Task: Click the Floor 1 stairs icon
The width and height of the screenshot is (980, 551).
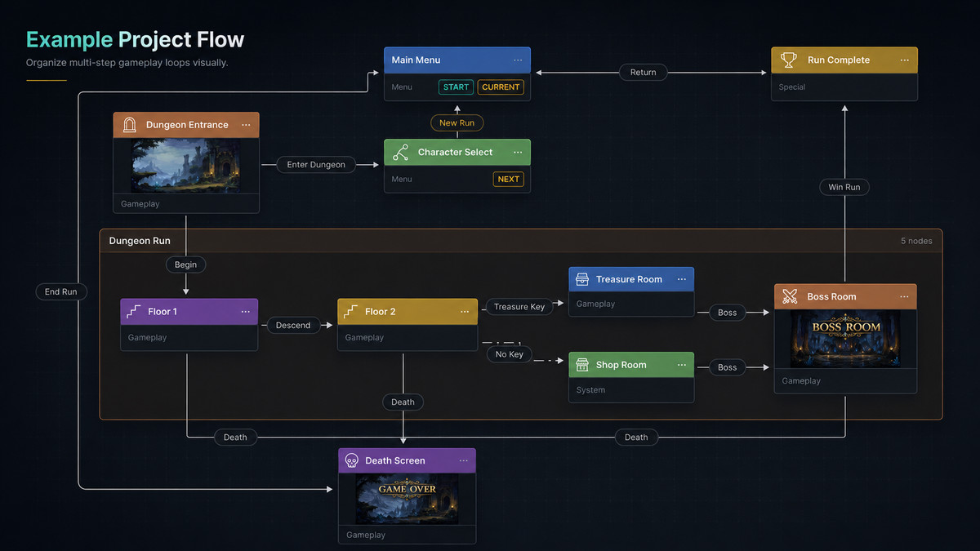Action: 136,312
